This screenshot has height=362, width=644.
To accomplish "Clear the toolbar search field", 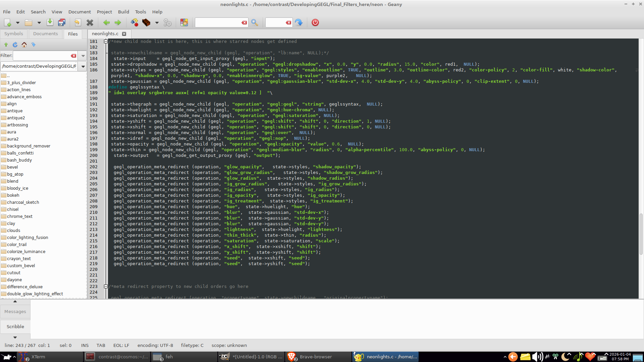I will (x=244, y=22).
